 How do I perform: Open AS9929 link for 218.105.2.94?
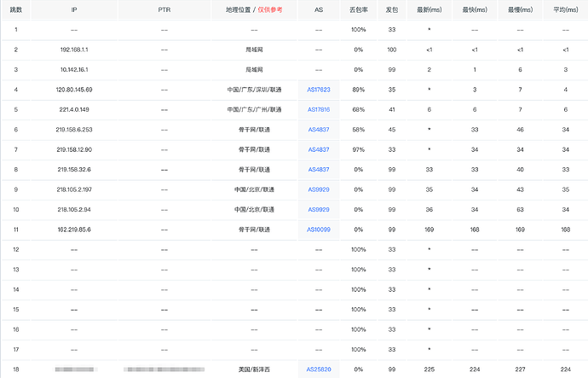[x=319, y=209]
